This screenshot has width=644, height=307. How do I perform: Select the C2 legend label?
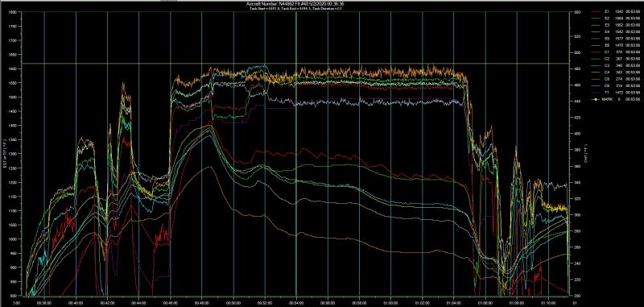[x=607, y=58]
